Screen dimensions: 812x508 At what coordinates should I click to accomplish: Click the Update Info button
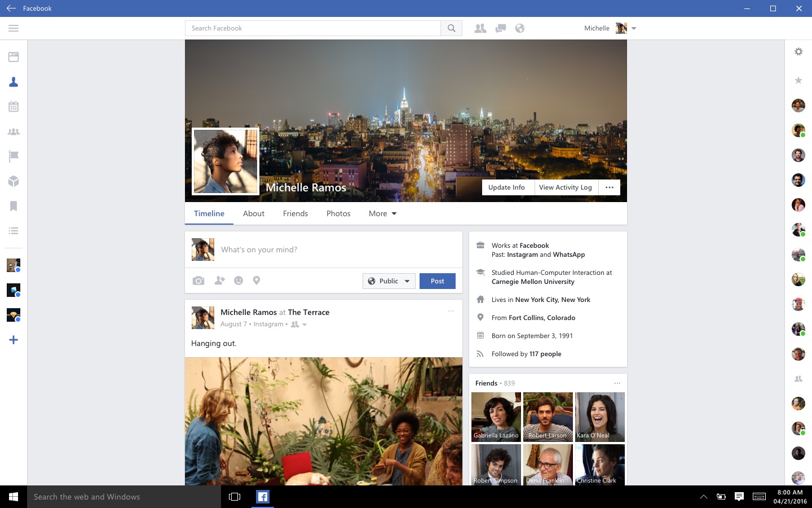[x=506, y=187]
